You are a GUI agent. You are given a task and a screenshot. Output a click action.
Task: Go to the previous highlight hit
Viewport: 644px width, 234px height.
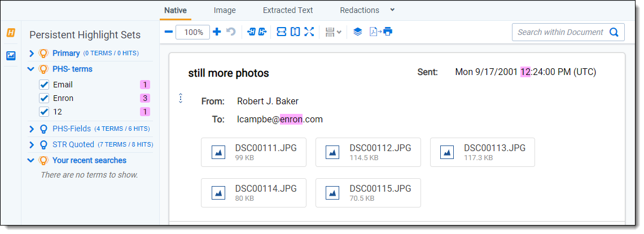[252, 32]
